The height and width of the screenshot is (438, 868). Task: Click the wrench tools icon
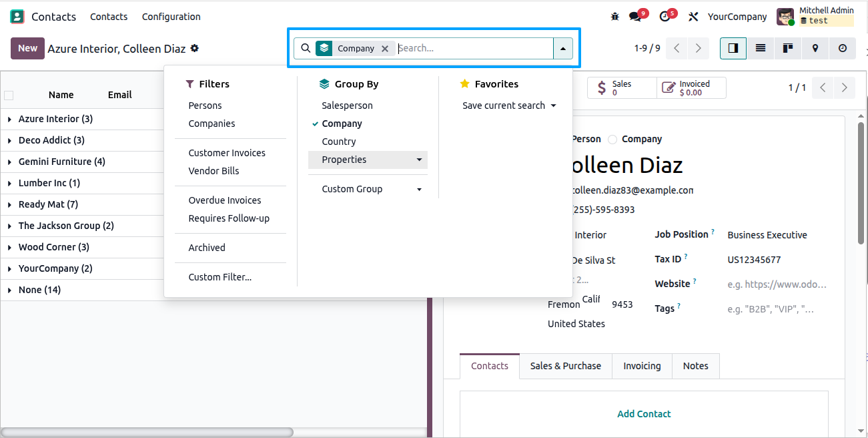coord(693,17)
